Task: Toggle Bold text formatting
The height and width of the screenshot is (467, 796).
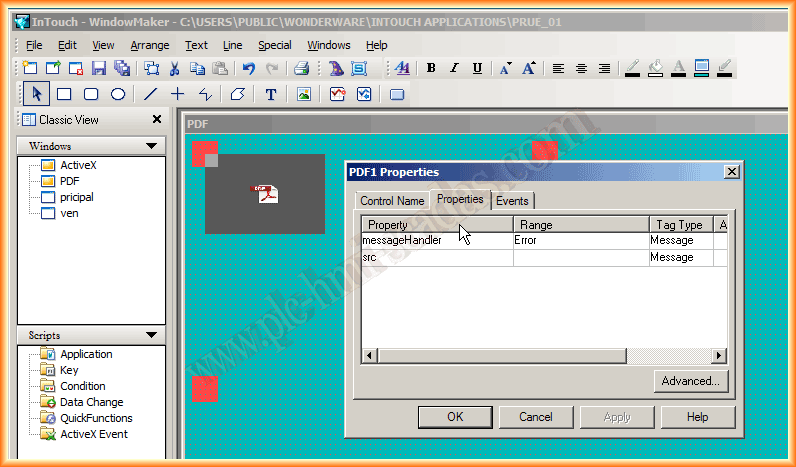Action: [x=431, y=68]
